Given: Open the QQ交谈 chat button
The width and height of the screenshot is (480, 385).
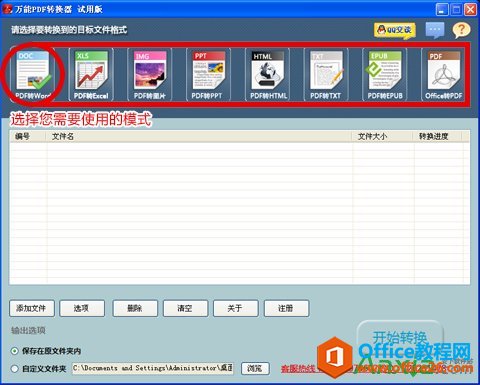Looking at the screenshot, I should 395,31.
